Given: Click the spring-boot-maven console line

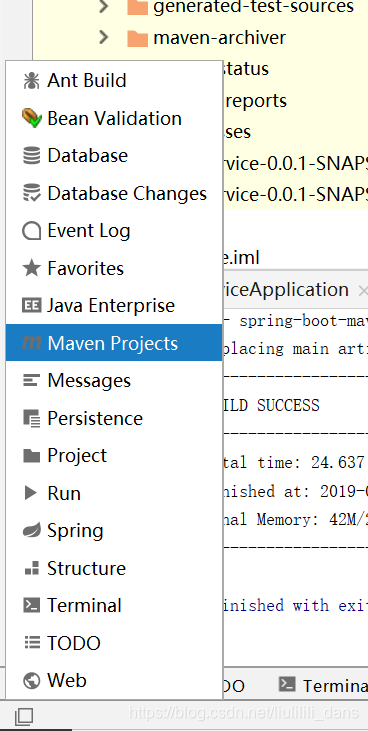Looking at the screenshot, I should pyautogui.click(x=296, y=321).
